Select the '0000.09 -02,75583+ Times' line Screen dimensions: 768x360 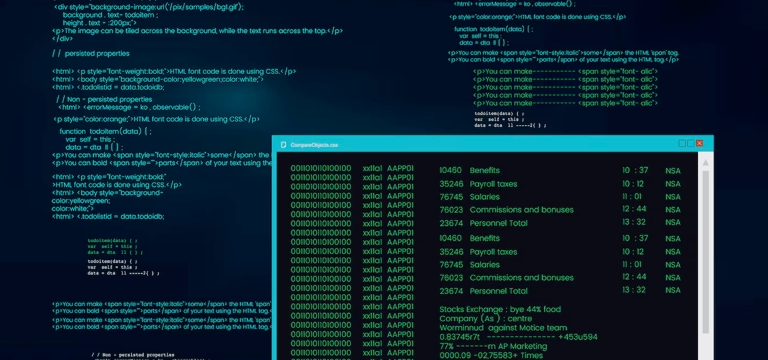491,356
